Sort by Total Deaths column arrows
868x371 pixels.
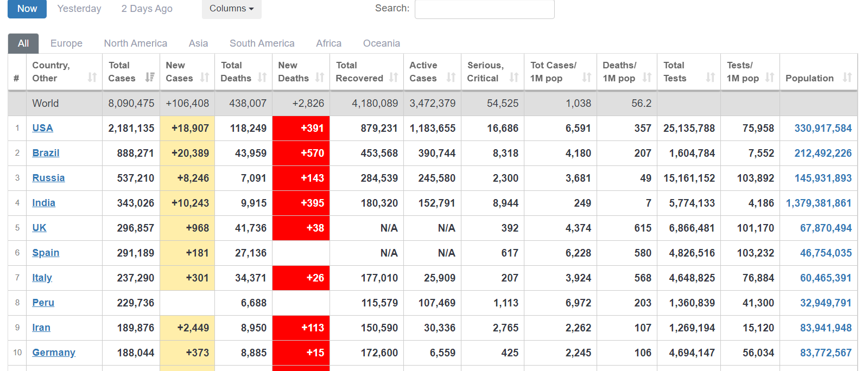tap(262, 78)
